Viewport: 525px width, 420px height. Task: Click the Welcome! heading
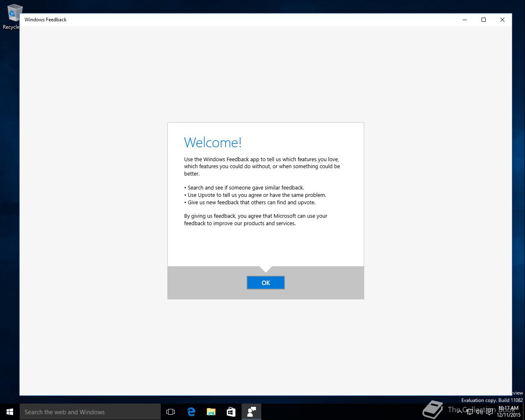213,142
